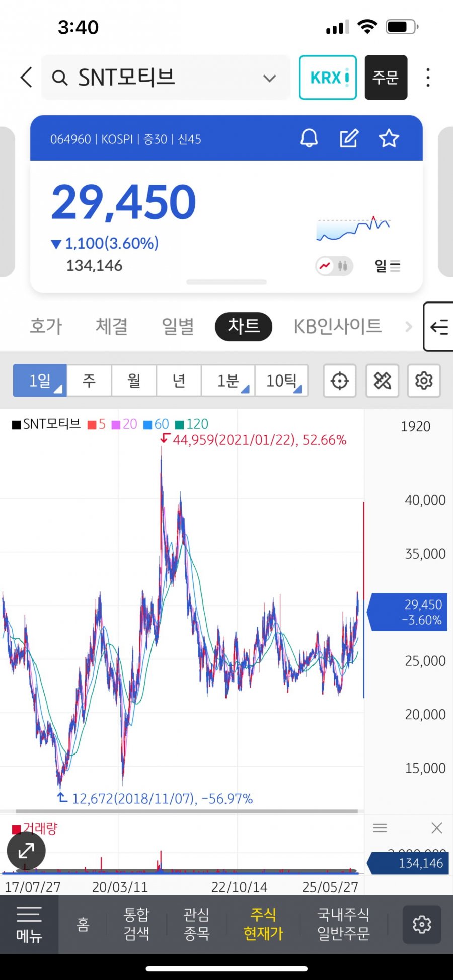Image resolution: width=453 pixels, height=980 pixels.
Task: Expand chart to fullscreen icon
Action: [26, 851]
